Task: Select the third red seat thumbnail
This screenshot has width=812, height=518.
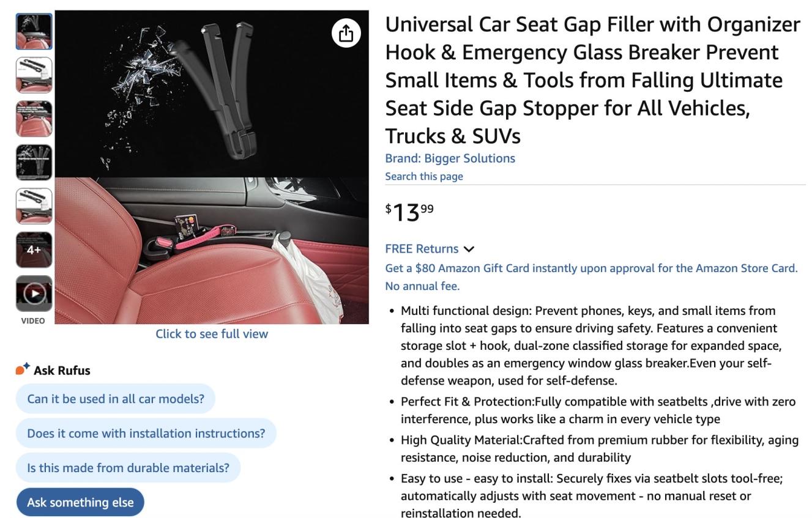Action: pos(34,119)
